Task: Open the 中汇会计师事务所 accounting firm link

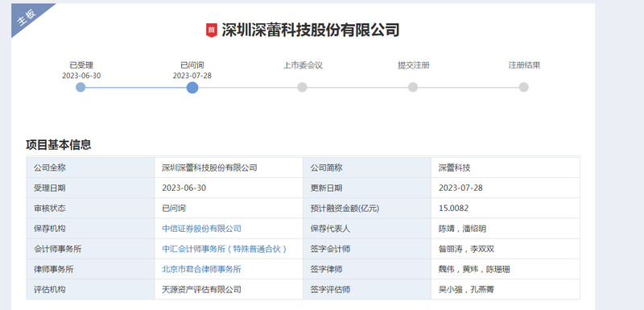Action: (x=225, y=249)
